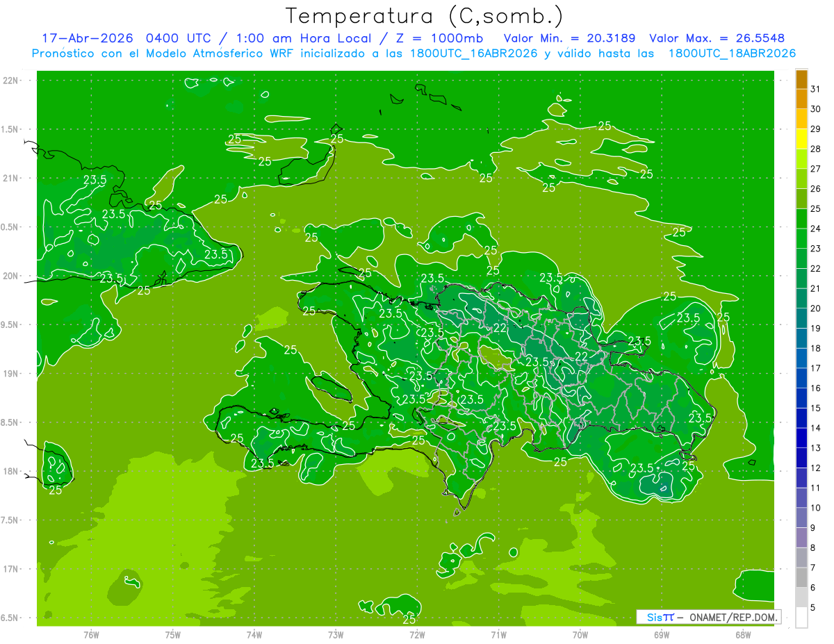
Task: Click the 72W longitude tick label
Action: pyautogui.click(x=417, y=634)
